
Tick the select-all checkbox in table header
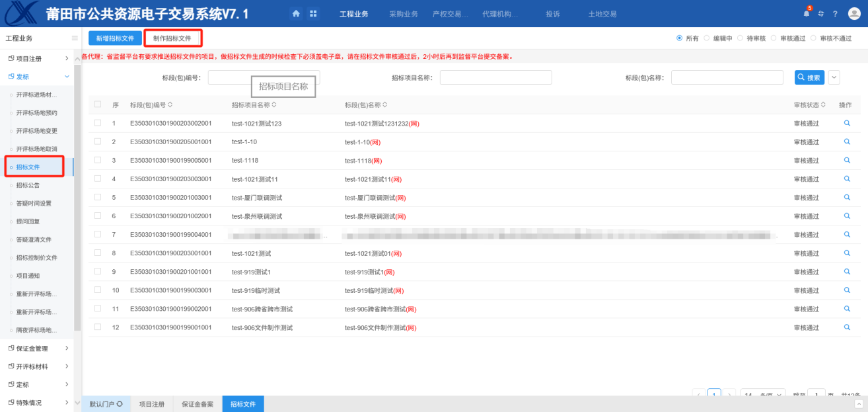(x=98, y=104)
